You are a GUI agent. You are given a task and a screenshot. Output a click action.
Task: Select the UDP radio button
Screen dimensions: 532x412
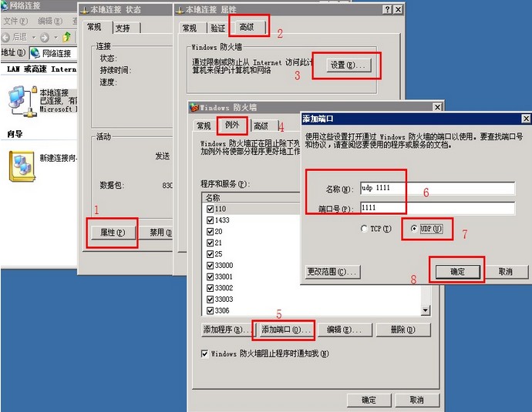point(415,229)
